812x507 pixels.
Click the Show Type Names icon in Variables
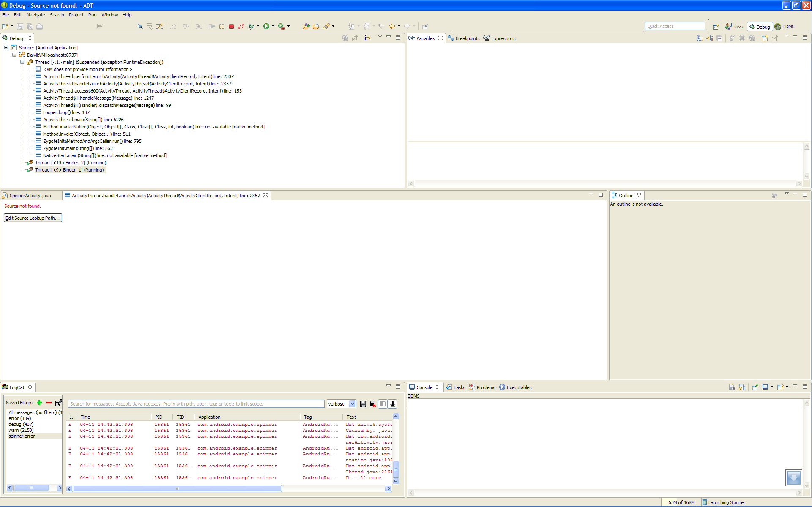point(700,38)
